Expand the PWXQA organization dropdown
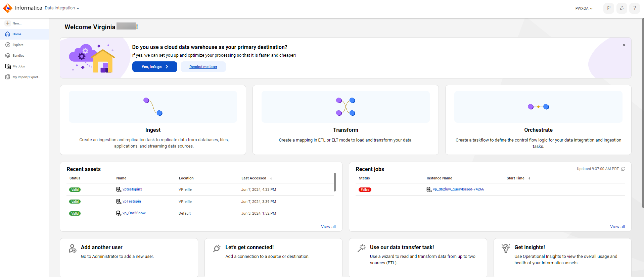Screen dimensions: 644x277 pyautogui.click(x=584, y=8)
